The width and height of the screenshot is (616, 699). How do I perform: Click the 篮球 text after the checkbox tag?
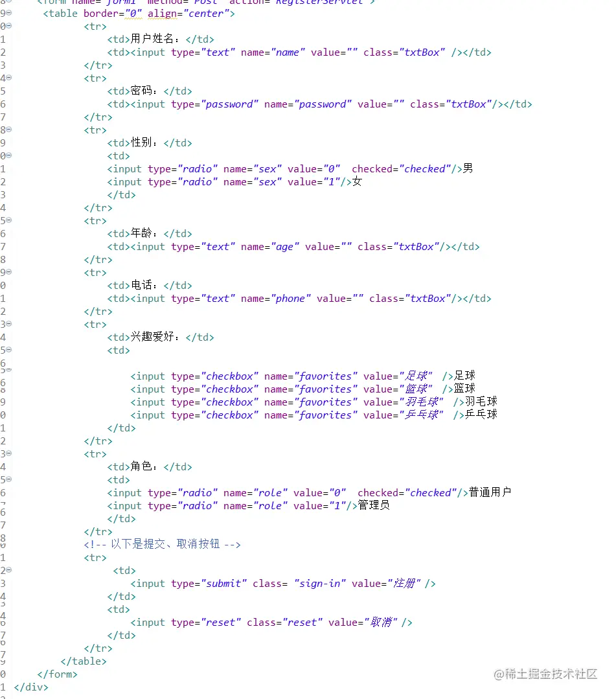[x=465, y=389]
